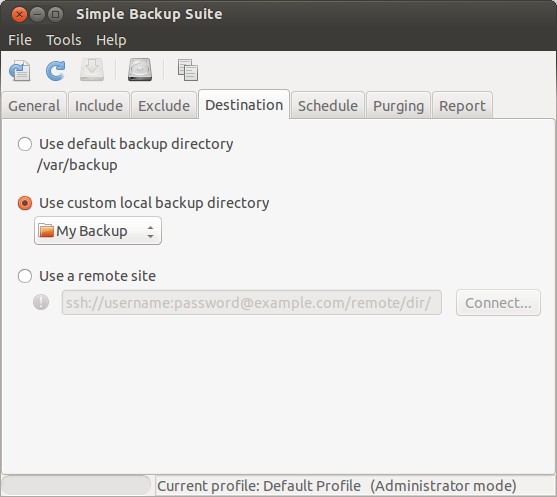This screenshot has height=497, width=557.
Task: Open the File menu
Action: point(20,40)
